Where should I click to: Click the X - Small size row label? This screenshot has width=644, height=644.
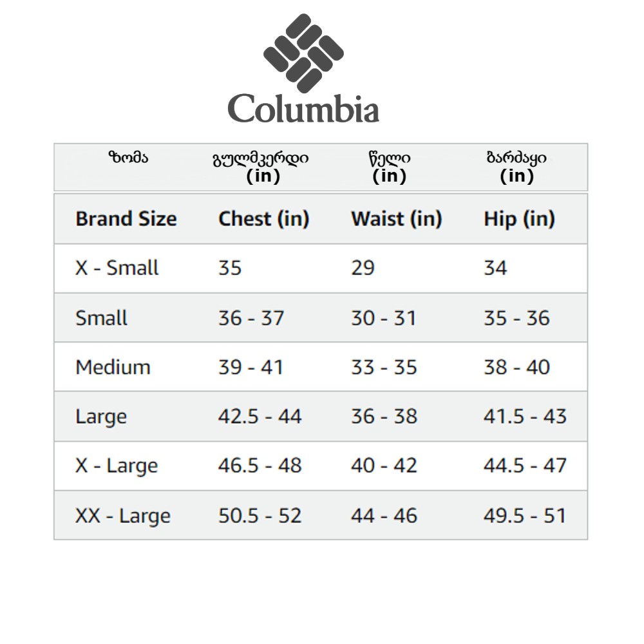(117, 268)
